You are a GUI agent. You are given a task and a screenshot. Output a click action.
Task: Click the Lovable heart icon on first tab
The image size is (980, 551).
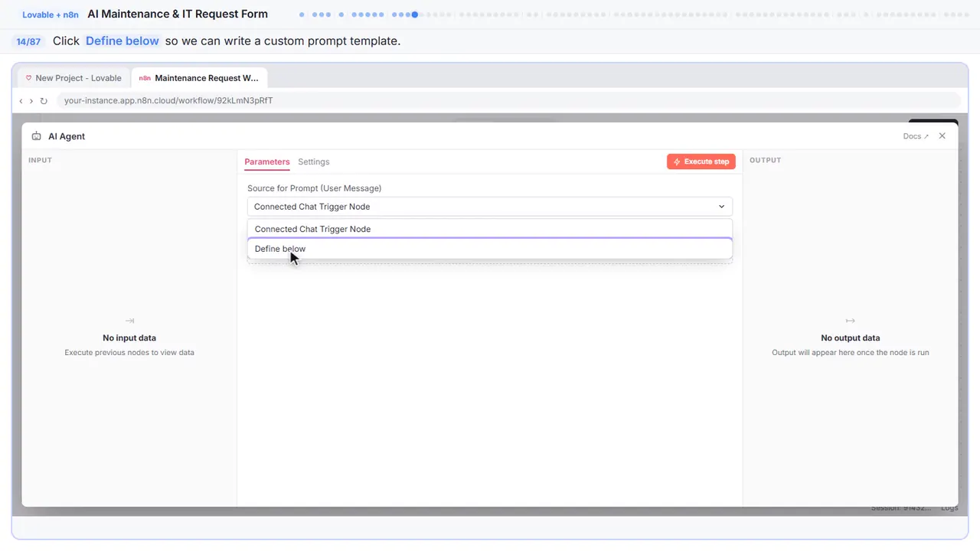[29, 78]
